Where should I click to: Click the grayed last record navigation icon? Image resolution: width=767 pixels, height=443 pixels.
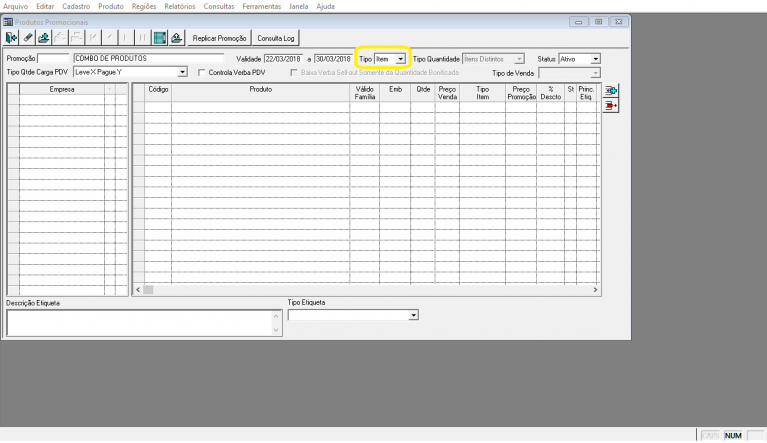coord(143,38)
